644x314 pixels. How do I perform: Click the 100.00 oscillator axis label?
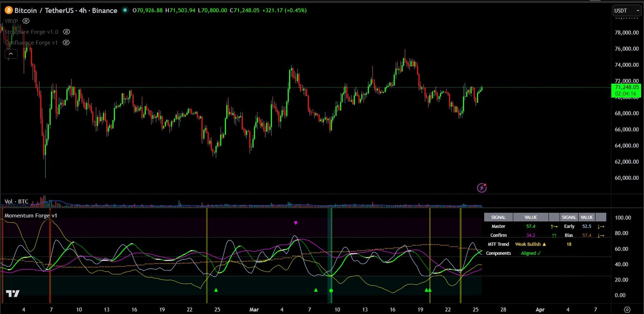[x=623, y=218]
